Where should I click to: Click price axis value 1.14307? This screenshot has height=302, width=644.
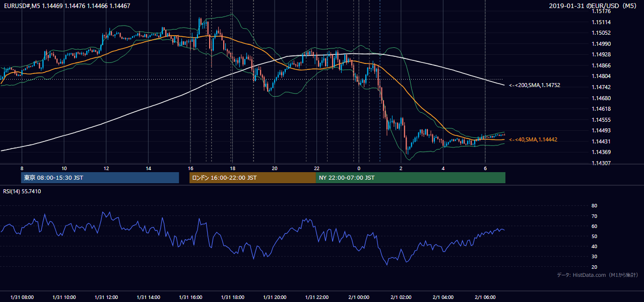click(601, 163)
